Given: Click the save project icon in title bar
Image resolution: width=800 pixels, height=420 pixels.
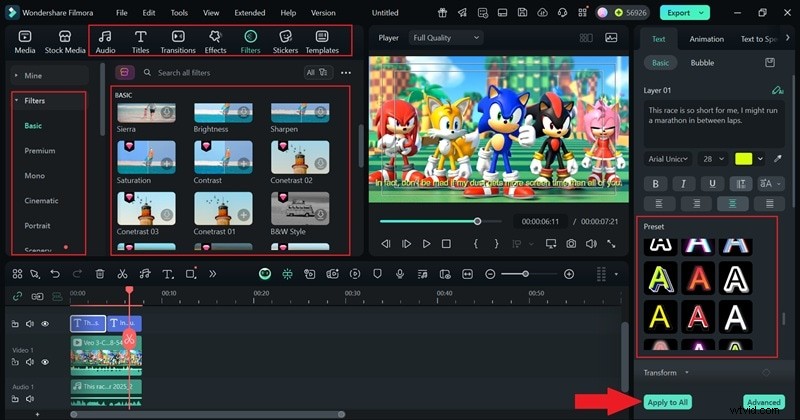Looking at the screenshot, I should (x=522, y=13).
